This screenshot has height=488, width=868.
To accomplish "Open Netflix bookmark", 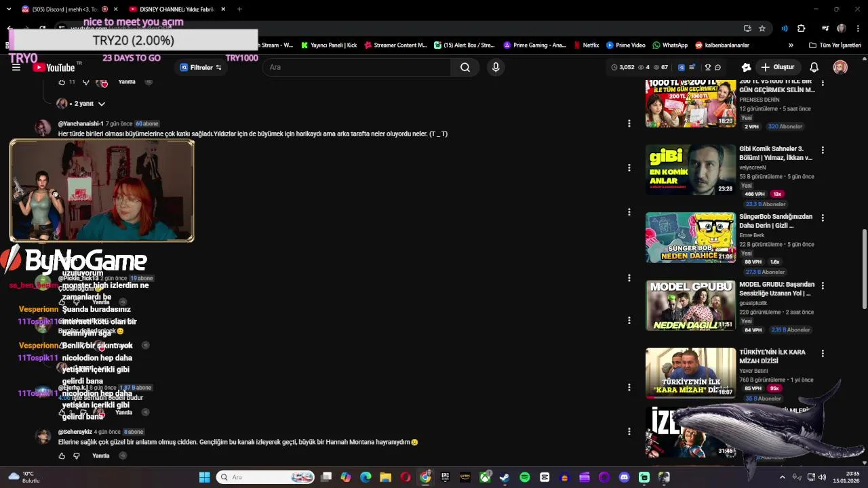I will point(586,45).
